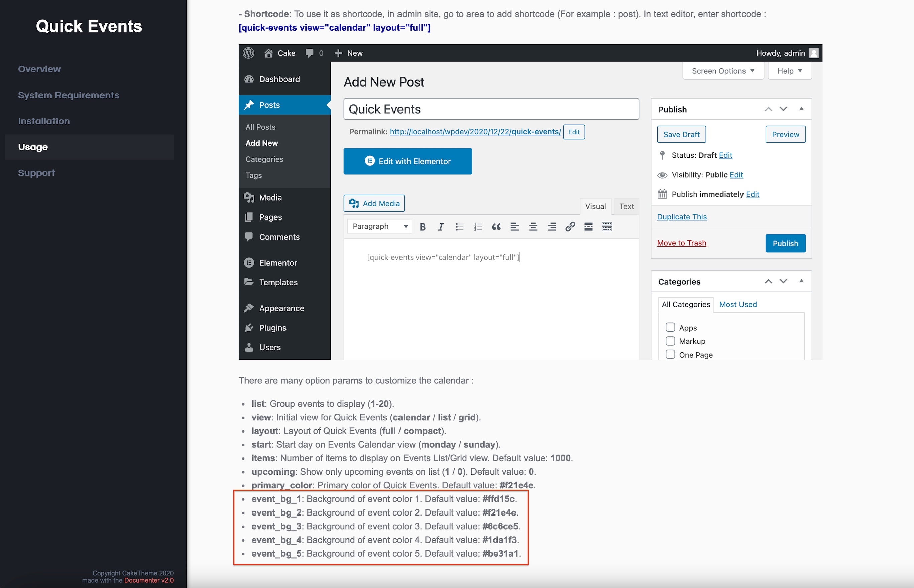Image resolution: width=914 pixels, height=588 pixels.
Task: Open the Paragraph format dropdown
Action: pos(379,227)
